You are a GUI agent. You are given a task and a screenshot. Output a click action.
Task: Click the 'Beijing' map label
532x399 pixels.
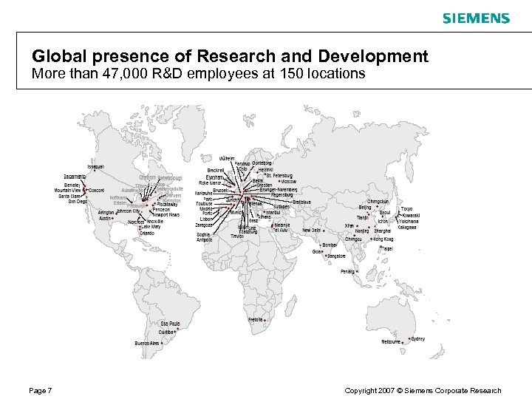(x=365, y=207)
